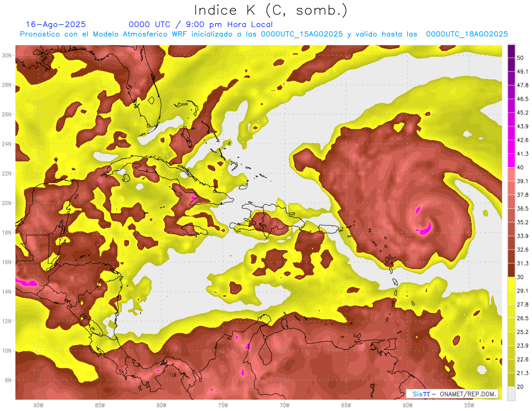Click the "65W" longitude label
Viewport: 532px width, 411px height.
tap(346, 405)
